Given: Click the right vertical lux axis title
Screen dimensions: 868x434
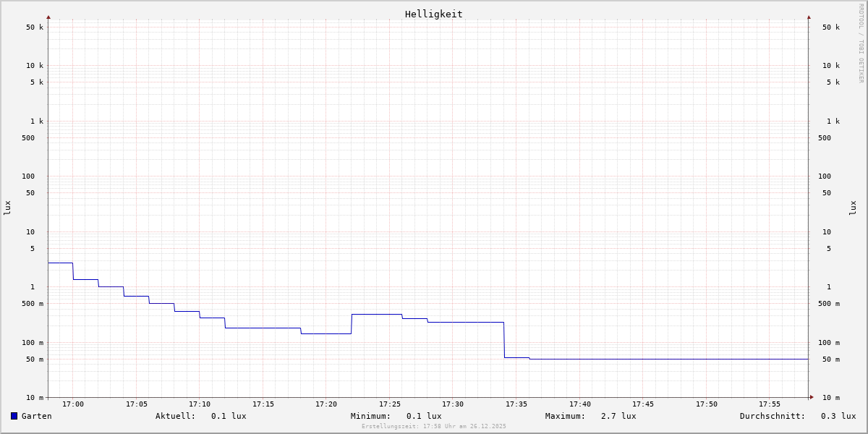Looking at the screenshot, I should (853, 208).
